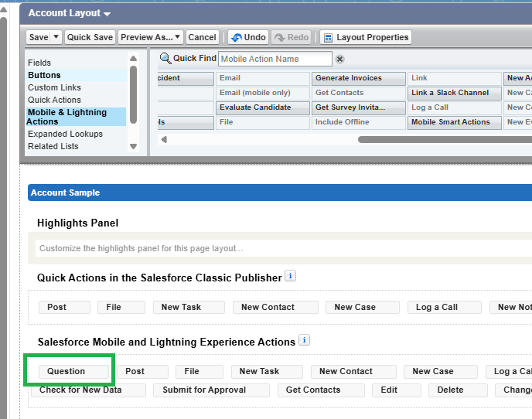The image size is (532, 419).
Task: Open the Save button dropdown arrow
Action: pyautogui.click(x=56, y=36)
